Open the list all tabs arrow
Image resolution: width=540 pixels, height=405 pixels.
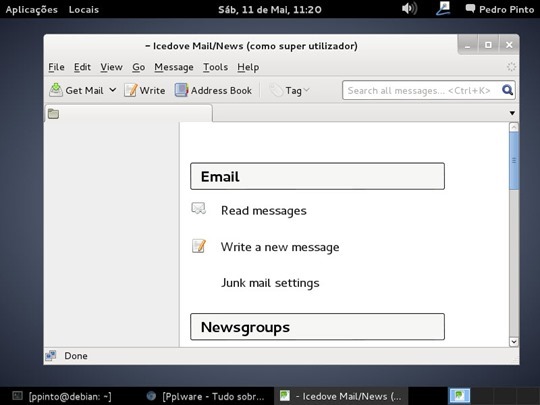[512, 113]
